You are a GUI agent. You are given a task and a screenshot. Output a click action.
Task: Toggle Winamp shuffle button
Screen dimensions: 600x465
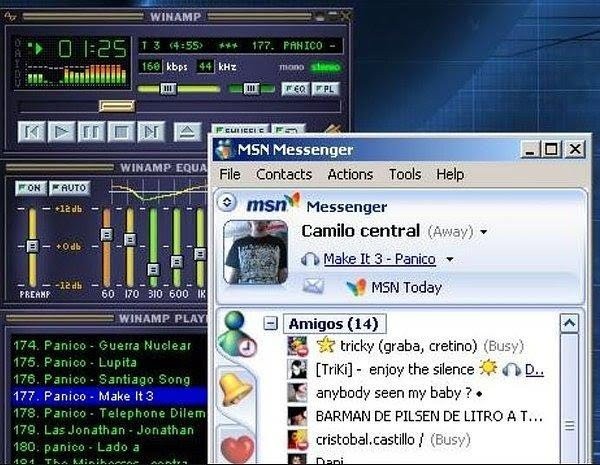[x=240, y=129]
